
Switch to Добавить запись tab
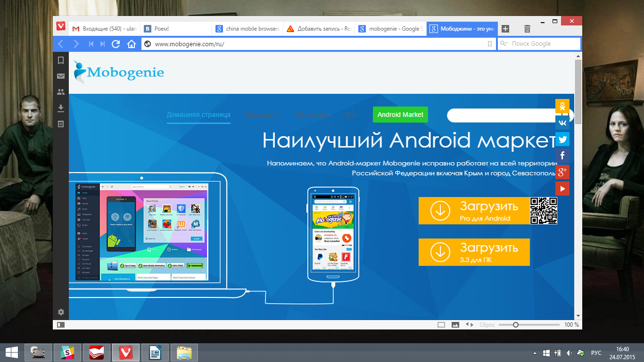pyautogui.click(x=319, y=29)
